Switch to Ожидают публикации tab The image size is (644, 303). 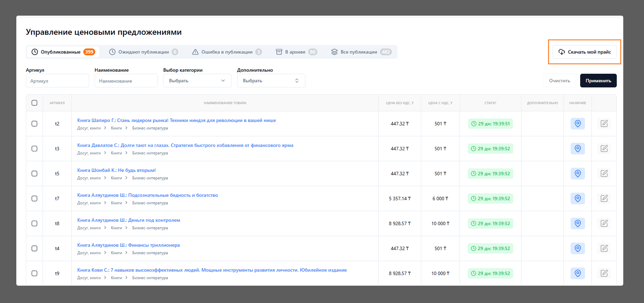[x=143, y=52]
